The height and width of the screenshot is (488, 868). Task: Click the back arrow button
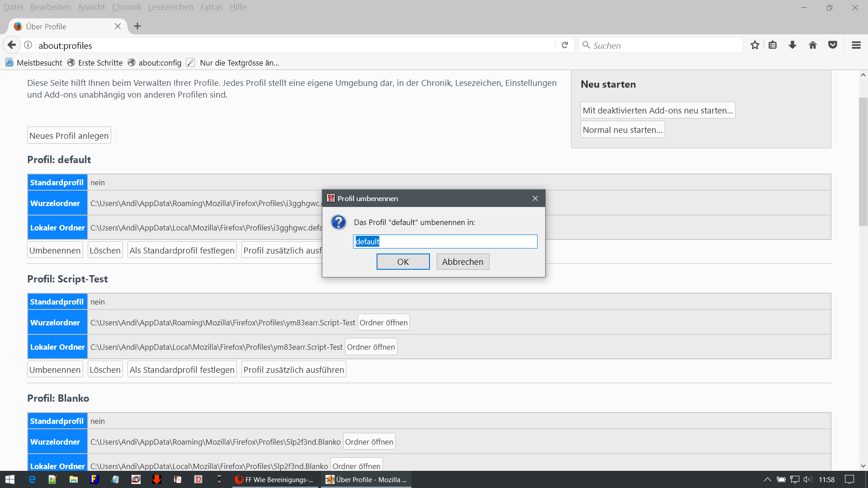(x=12, y=45)
